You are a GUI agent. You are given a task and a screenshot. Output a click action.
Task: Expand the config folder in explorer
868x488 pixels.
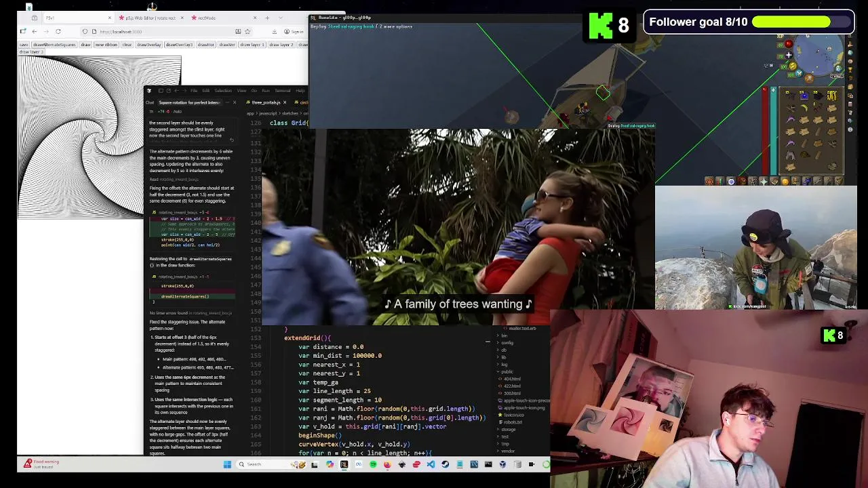(507, 343)
